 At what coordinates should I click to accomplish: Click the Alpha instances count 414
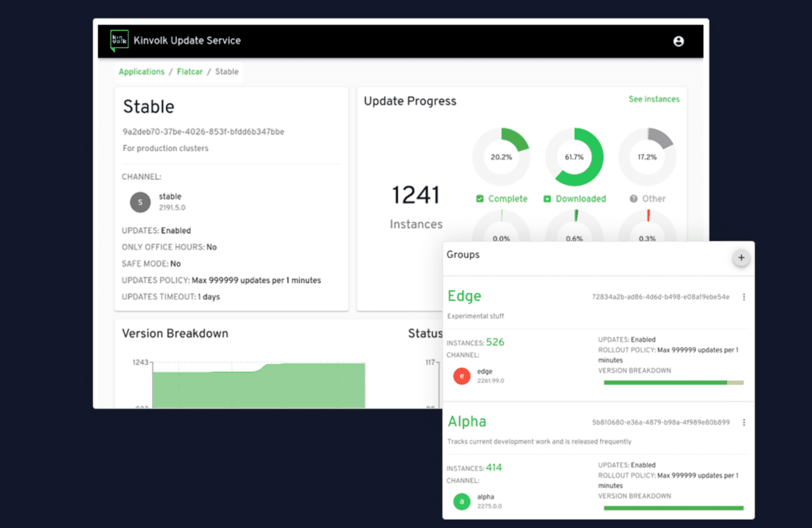(x=494, y=468)
